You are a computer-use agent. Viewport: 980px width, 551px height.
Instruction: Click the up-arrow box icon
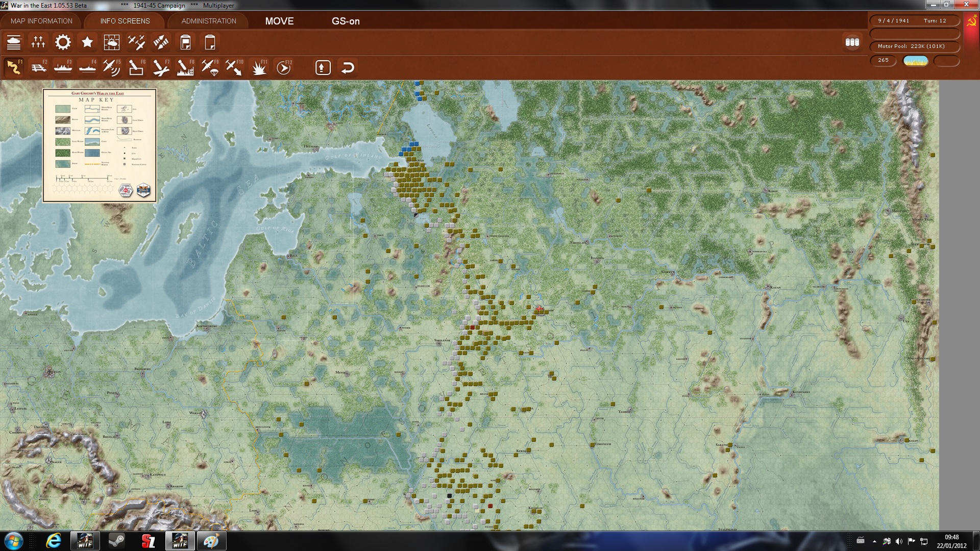click(x=323, y=68)
